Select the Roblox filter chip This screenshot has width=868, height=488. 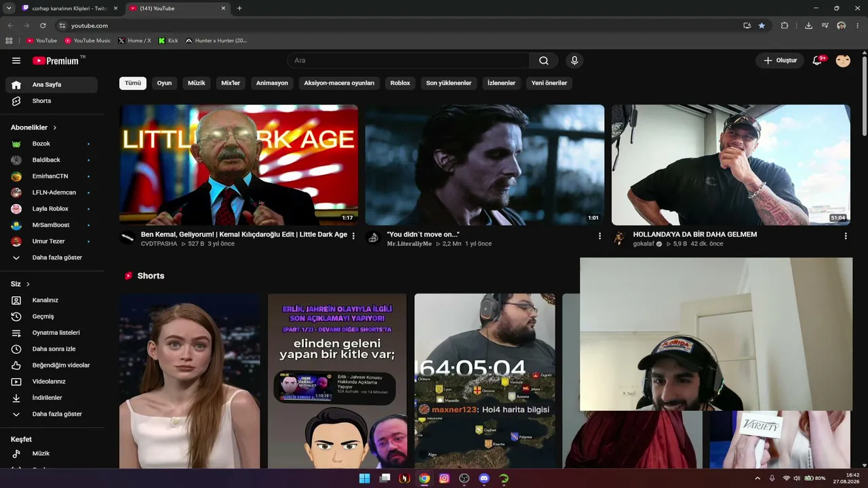(400, 83)
